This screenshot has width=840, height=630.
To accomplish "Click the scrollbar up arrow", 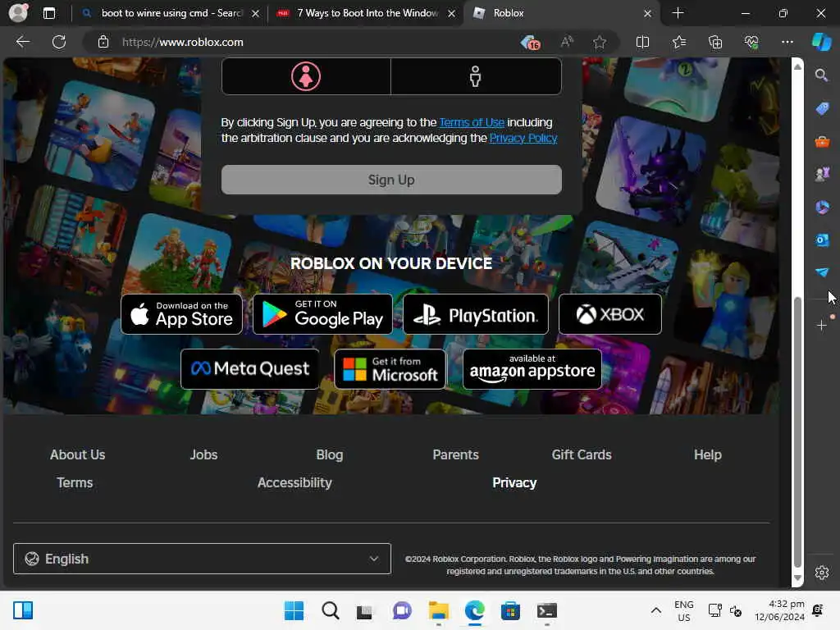I will click(797, 66).
